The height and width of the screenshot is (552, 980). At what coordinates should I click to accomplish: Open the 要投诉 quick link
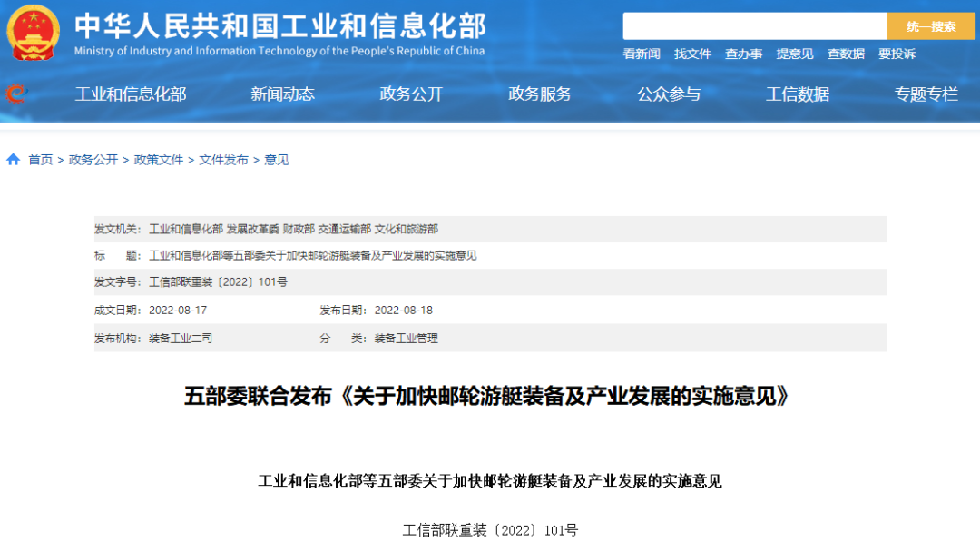pyautogui.click(x=897, y=54)
